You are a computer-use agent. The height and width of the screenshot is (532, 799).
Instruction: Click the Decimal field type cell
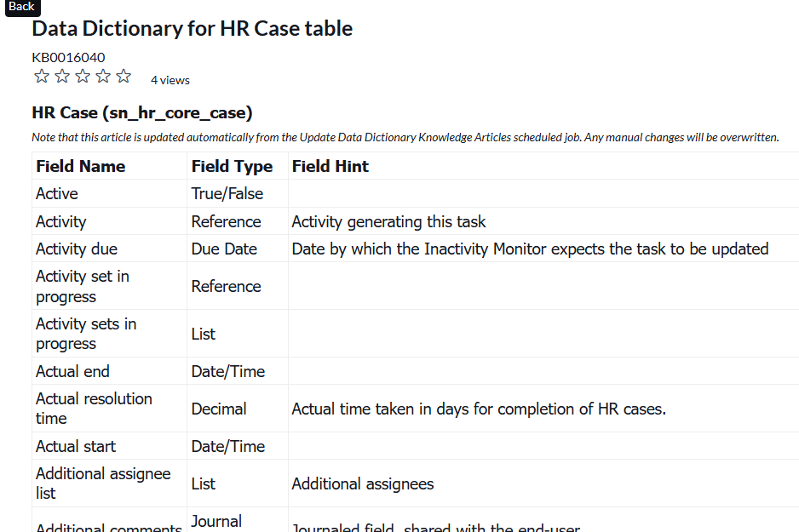pyautogui.click(x=219, y=409)
